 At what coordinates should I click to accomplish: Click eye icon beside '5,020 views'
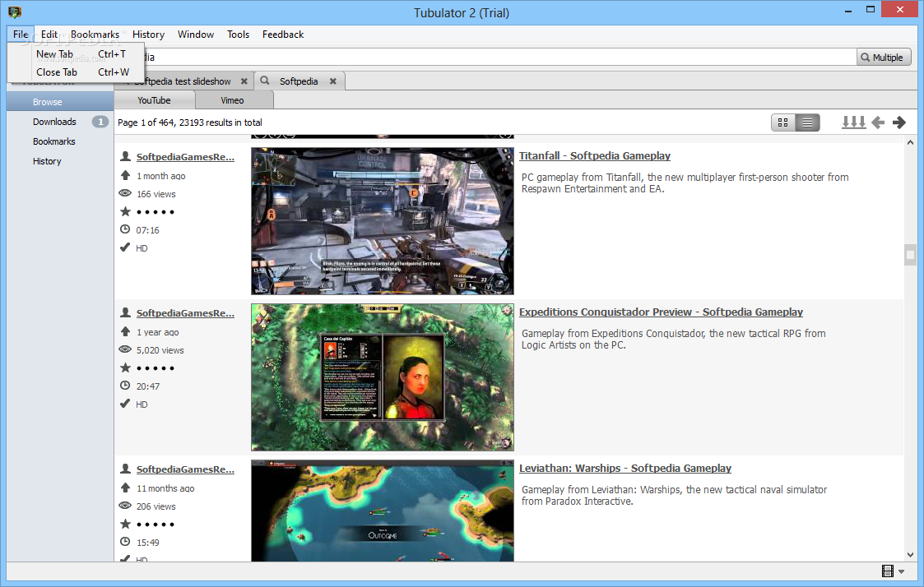tap(125, 349)
